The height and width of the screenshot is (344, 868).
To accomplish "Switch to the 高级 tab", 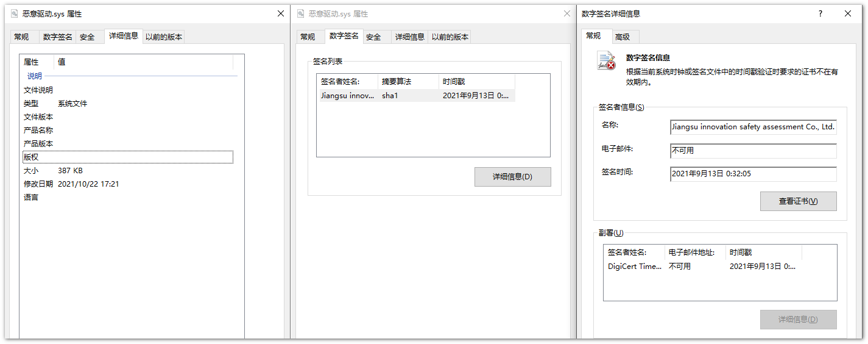I will point(622,37).
